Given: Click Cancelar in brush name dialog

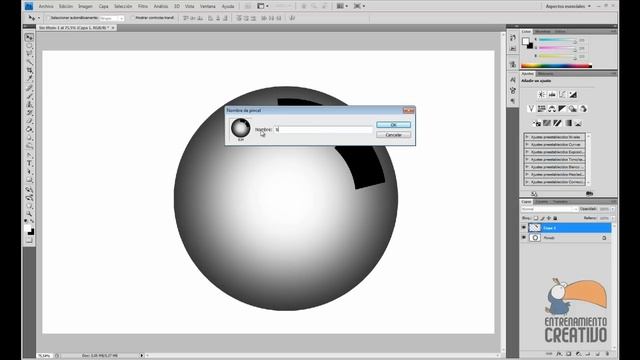Looking at the screenshot, I should [393, 135].
